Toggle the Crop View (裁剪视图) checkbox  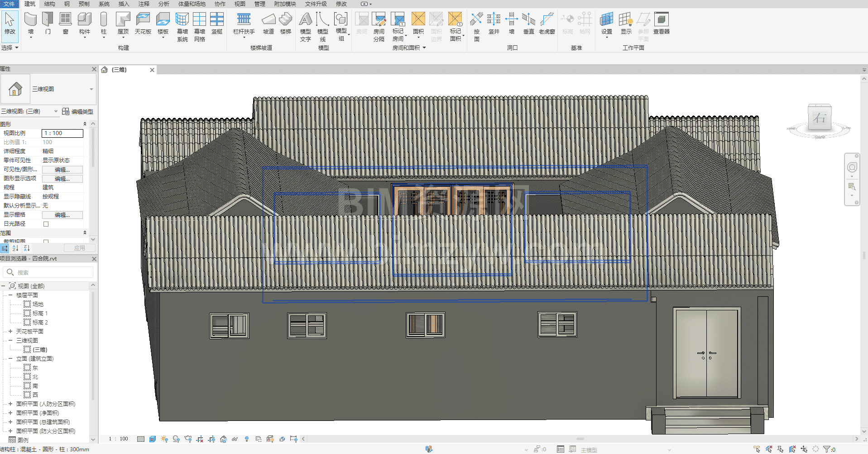(46, 241)
